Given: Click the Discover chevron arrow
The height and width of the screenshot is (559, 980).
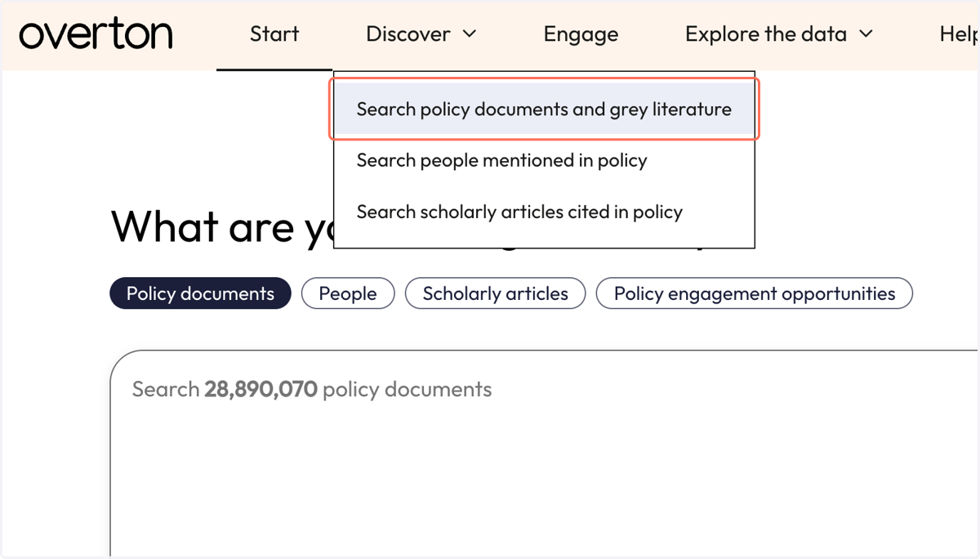Looking at the screenshot, I should pyautogui.click(x=470, y=34).
